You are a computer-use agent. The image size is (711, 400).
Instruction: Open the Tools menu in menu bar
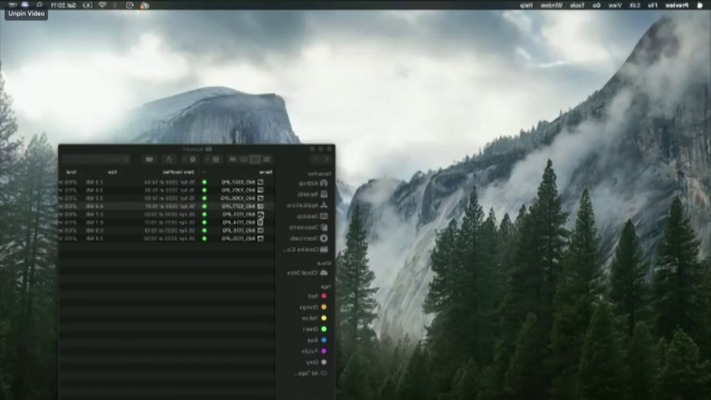[x=576, y=5]
